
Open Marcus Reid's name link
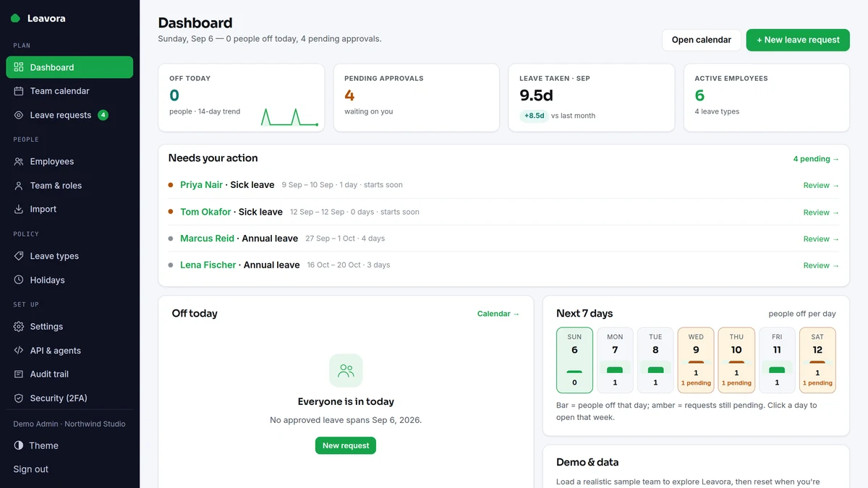207,239
